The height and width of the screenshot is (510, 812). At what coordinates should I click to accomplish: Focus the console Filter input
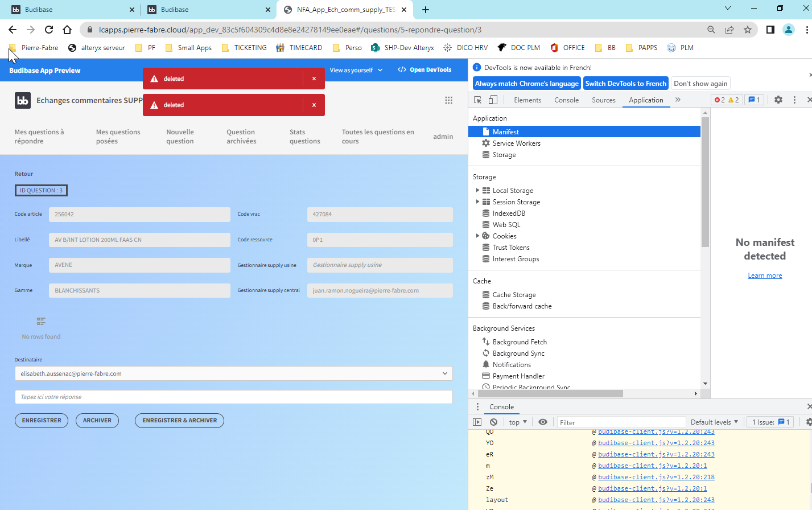coord(621,422)
